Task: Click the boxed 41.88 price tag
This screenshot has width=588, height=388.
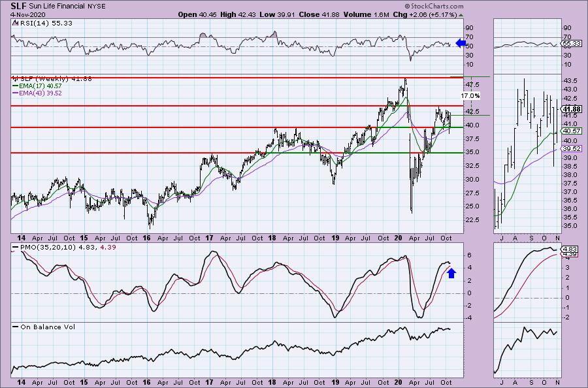Action: [x=572, y=109]
